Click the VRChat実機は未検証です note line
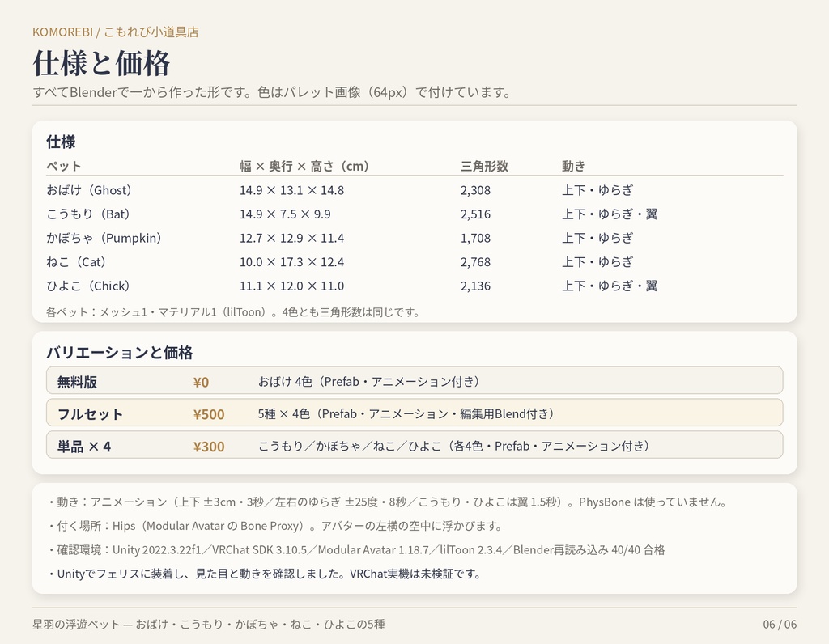Viewport: 829px width, 644px height. point(265,574)
